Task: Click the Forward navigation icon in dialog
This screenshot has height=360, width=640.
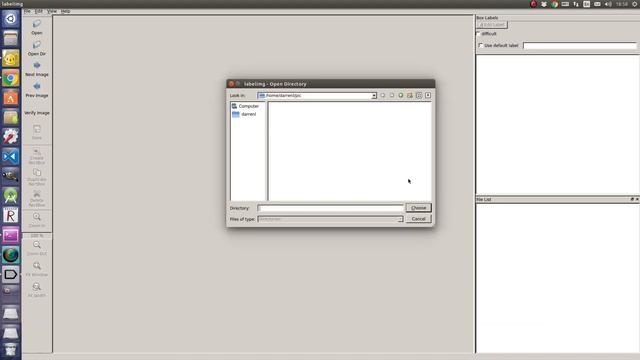Action: [392, 95]
